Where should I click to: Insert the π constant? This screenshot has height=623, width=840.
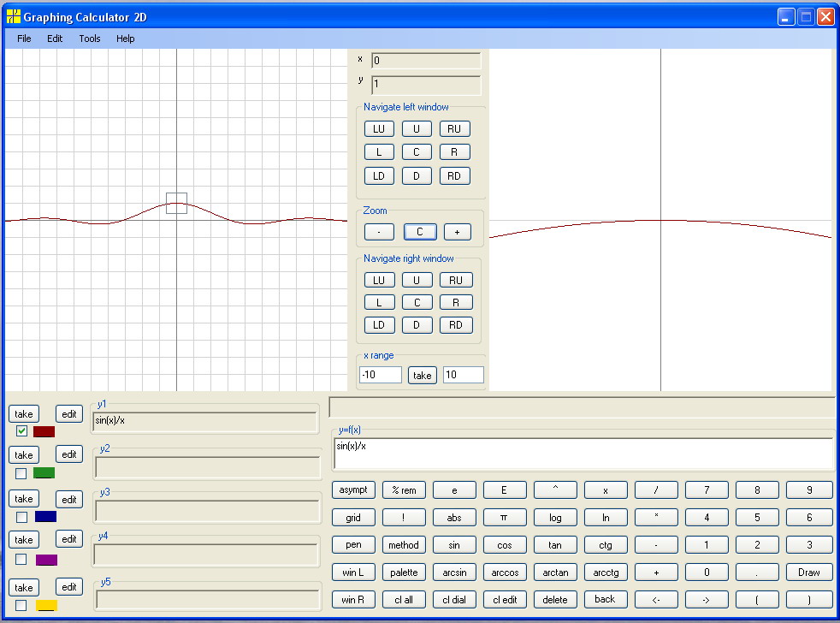[x=505, y=518]
